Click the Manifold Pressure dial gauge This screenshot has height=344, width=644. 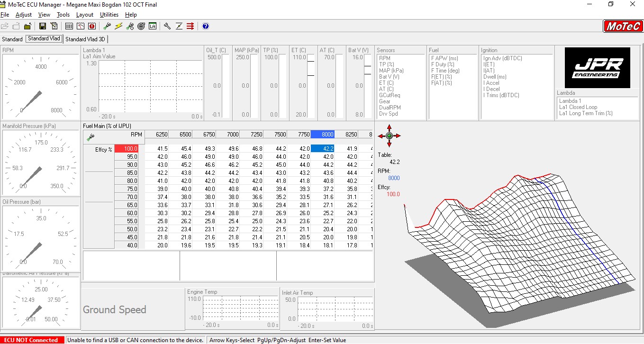pyautogui.click(x=41, y=163)
